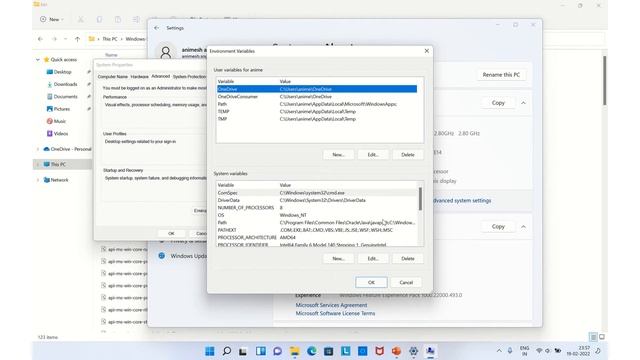Image resolution: width=640 pixels, height=360 pixels.
Task: Expand OneDrive - Personal in the sidebar
Action: pyautogui.click(x=38, y=149)
